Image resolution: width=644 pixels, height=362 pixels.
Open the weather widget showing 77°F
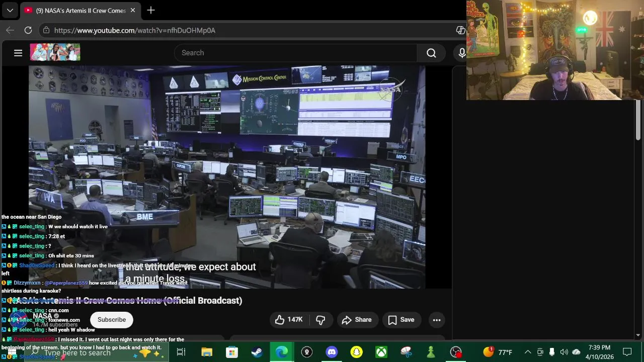(x=498, y=352)
